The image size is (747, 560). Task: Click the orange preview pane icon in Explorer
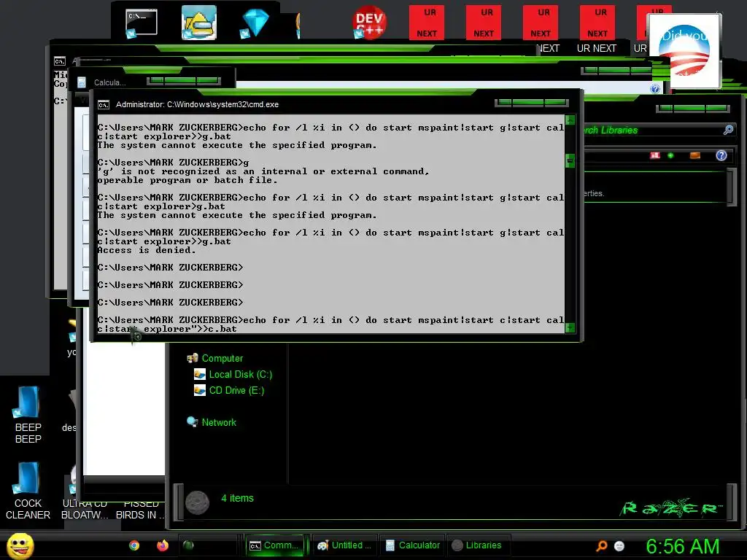coord(695,155)
